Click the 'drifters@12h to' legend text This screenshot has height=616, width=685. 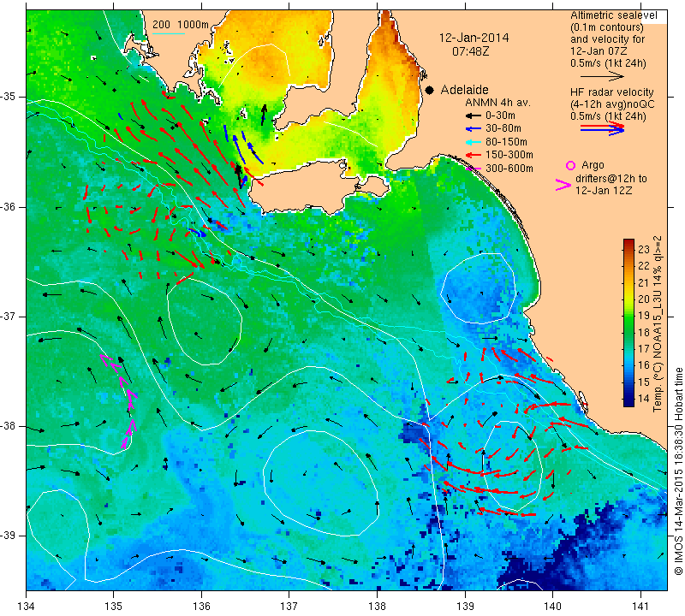(x=611, y=179)
